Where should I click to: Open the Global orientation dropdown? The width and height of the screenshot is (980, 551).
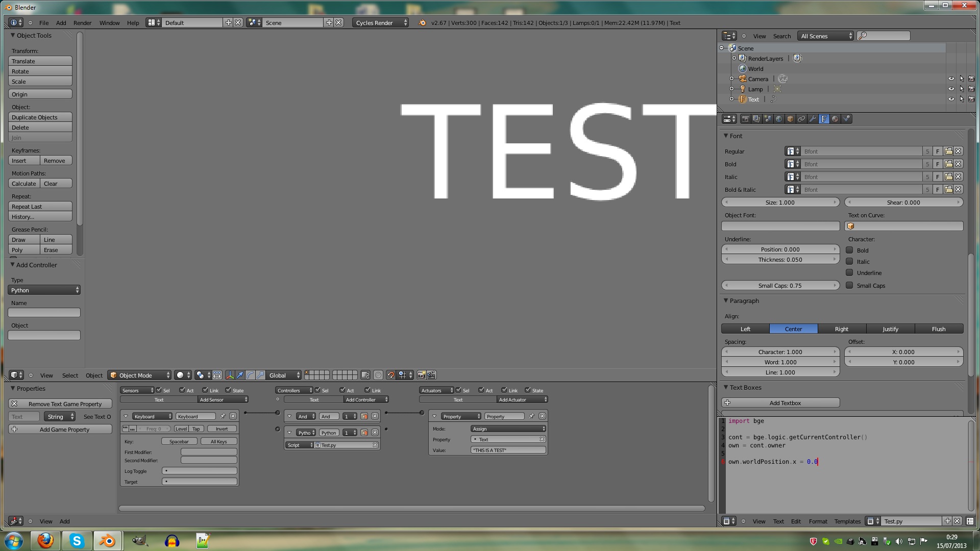coord(284,375)
